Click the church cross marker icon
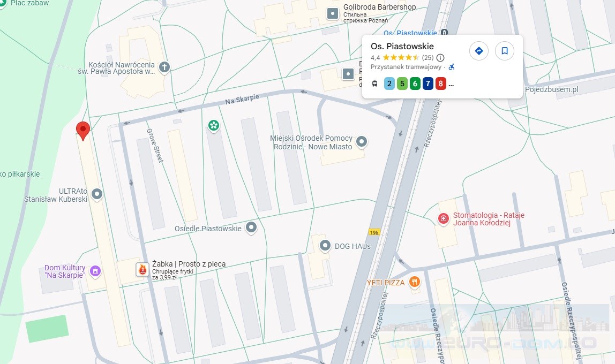This screenshot has height=364, width=615. tap(164, 67)
